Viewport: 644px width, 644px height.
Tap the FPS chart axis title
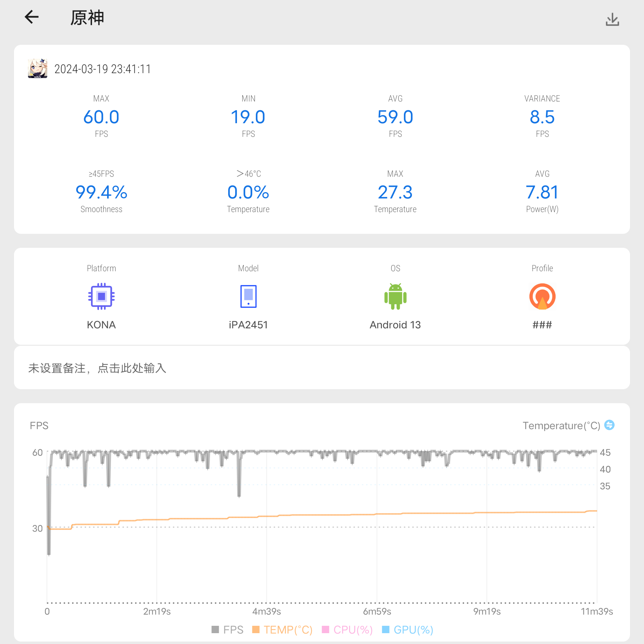click(x=39, y=426)
